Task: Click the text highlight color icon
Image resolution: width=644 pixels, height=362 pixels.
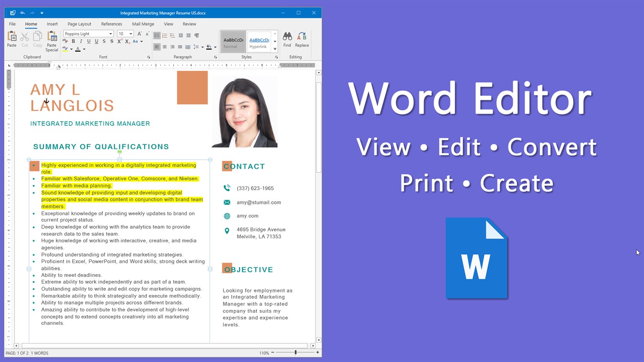Action: point(65,49)
